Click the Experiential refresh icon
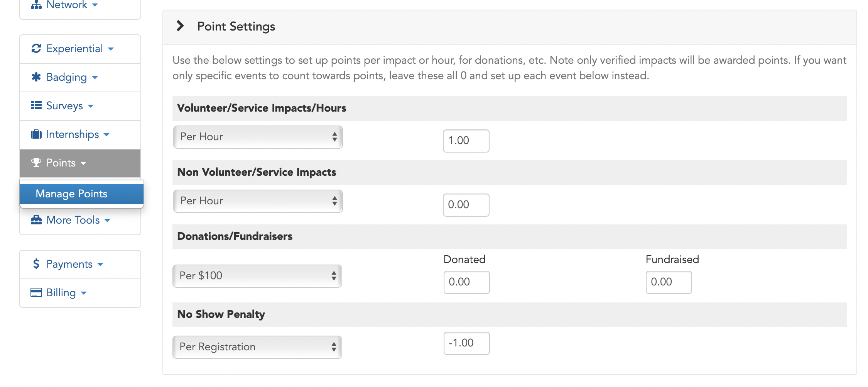The width and height of the screenshot is (868, 387). (x=36, y=48)
